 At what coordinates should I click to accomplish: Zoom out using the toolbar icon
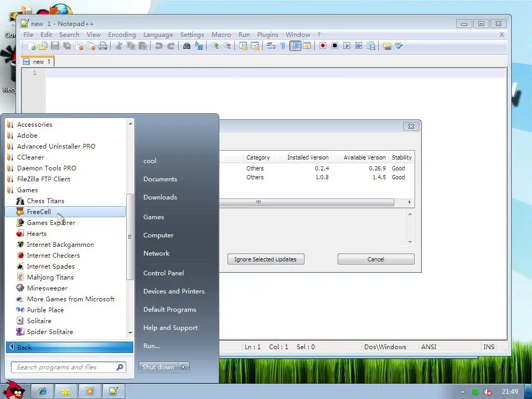[x=227, y=46]
